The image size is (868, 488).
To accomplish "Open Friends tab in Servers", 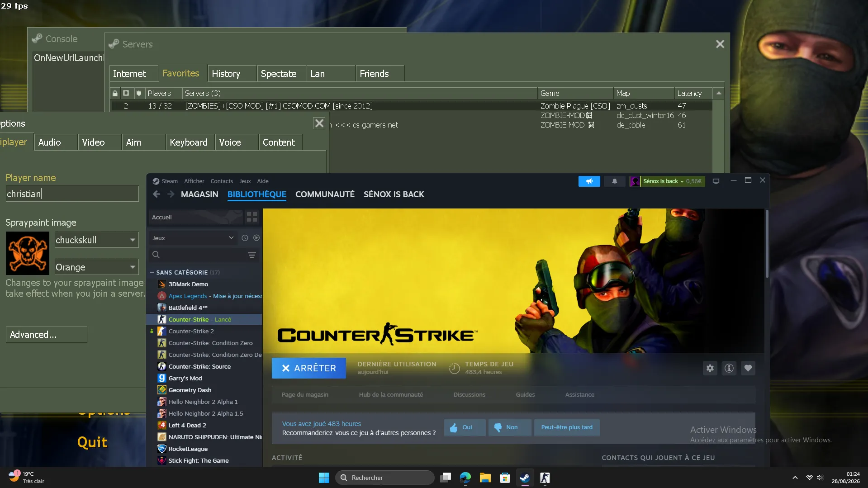I will pos(380,73).
